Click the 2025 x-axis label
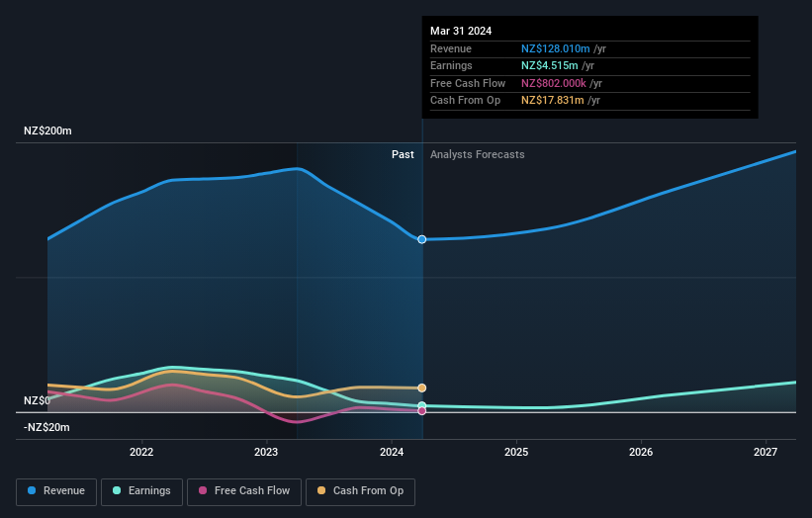The height and width of the screenshot is (518, 812). [x=516, y=452]
